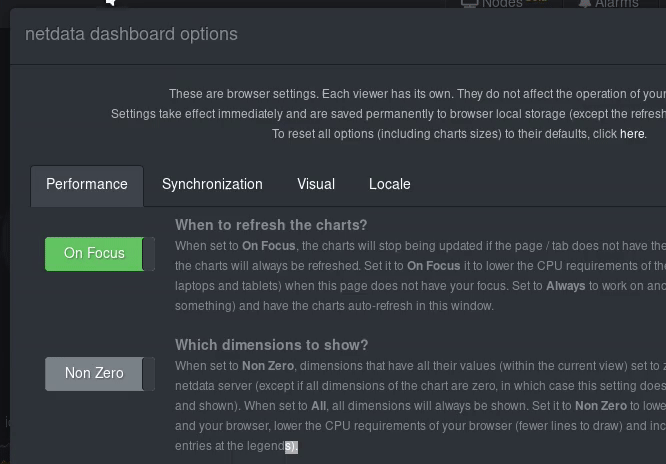Click the 'netdata dashboard options' title
Screen dimensions: 666x464
131,34
